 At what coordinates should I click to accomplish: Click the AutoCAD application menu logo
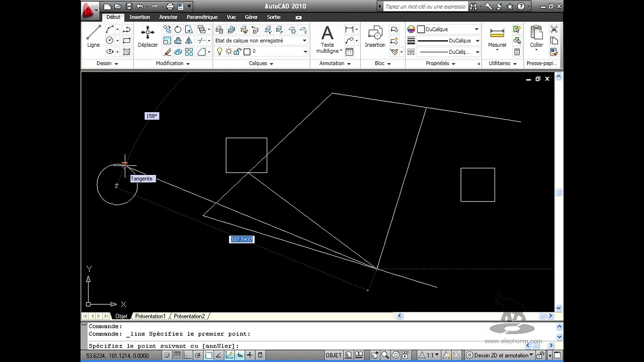(x=90, y=10)
